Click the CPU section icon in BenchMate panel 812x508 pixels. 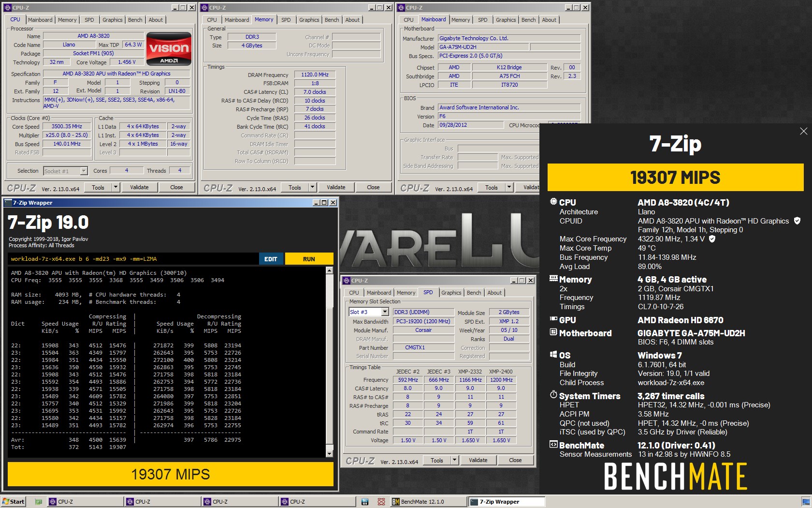pos(553,202)
